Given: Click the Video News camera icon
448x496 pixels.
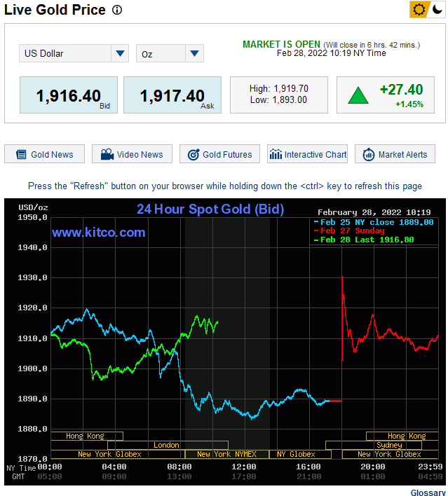Looking at the screenshot, I should point(107,154).
